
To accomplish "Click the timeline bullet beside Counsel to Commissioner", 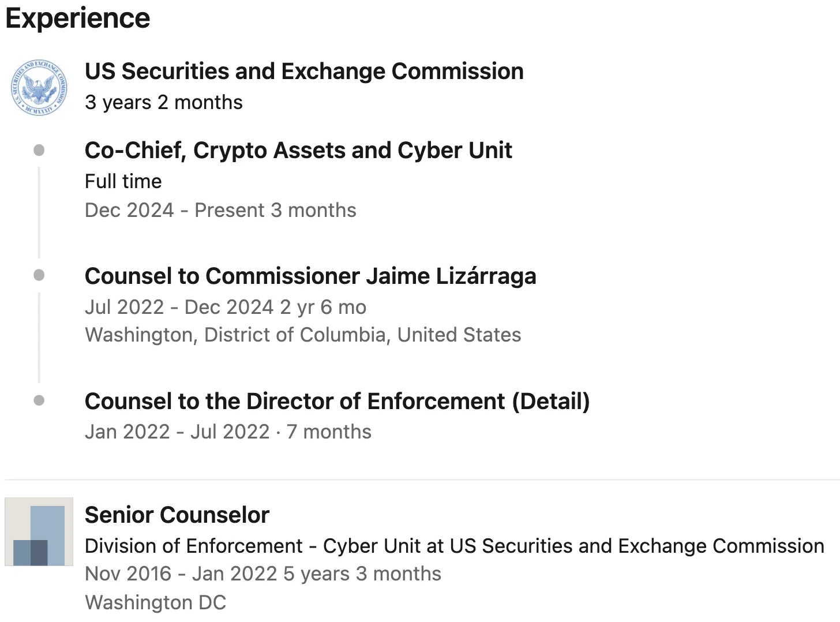I will pos(39,275).
